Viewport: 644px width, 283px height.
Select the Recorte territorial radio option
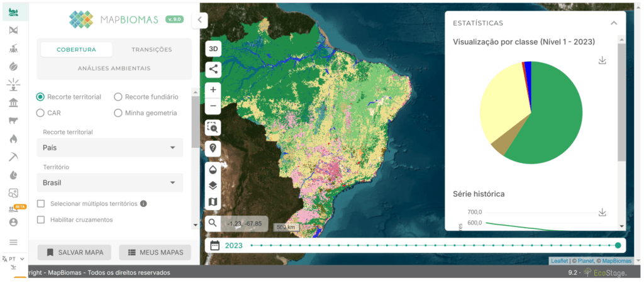(40, 97)
